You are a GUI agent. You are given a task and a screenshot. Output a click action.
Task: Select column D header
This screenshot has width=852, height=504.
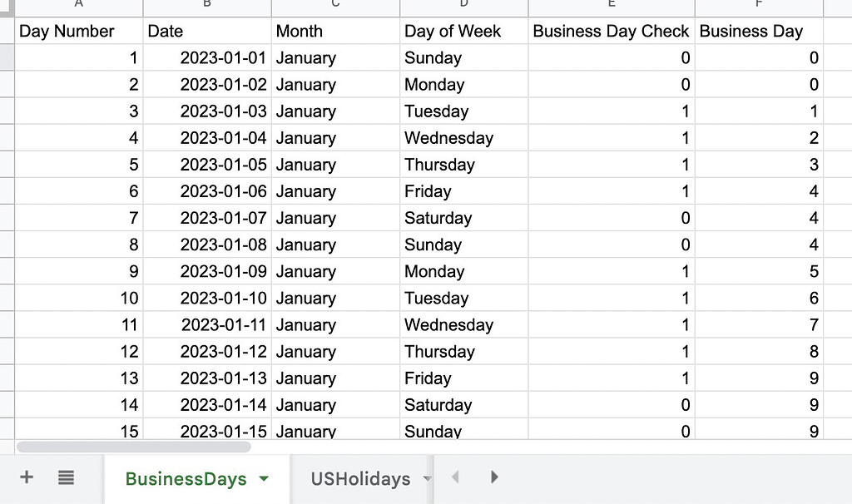pos(463,5)
